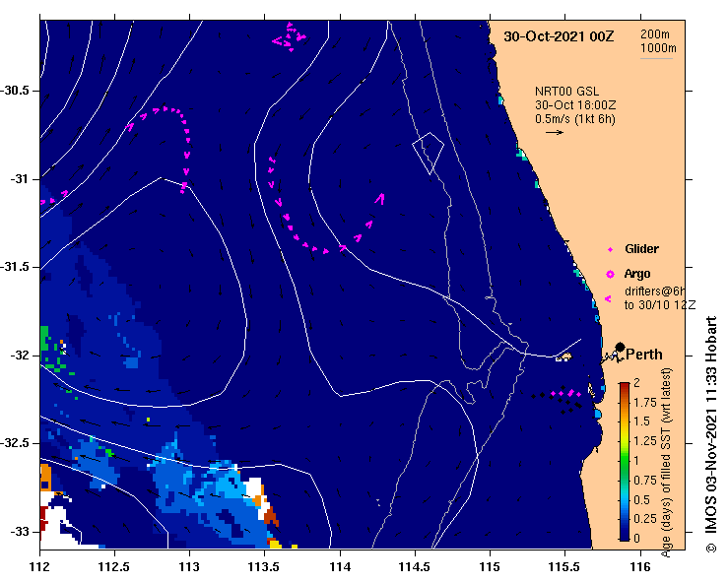Image resolution: width=728 pixels, height=583 pixels.
Task: Click the latitude axis label '-32.5'
Action: click(x=15, y=443)
